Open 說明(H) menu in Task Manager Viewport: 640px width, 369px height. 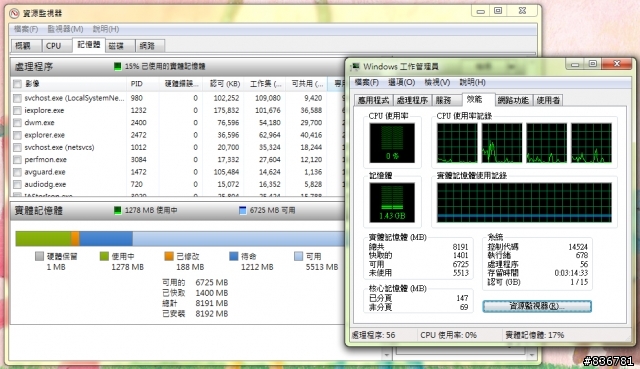click(x=472, y=82)
